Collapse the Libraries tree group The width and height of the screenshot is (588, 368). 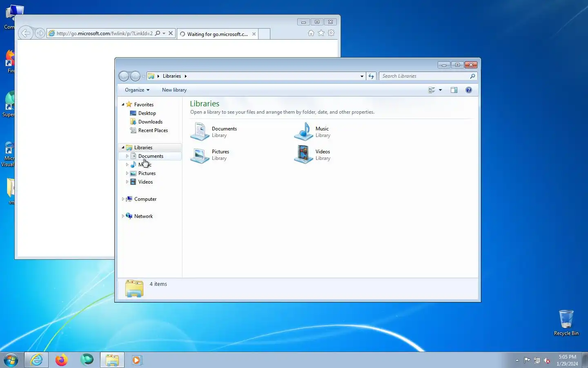pos(123,148)
